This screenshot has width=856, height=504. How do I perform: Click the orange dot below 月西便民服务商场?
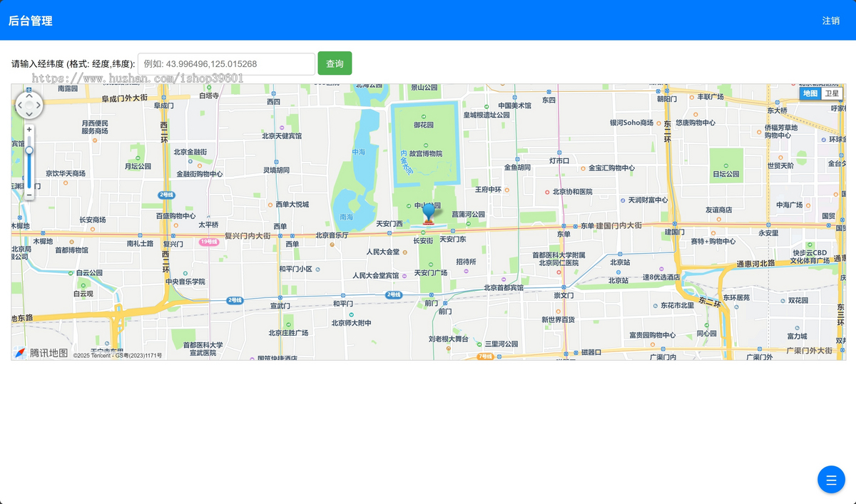94,140
